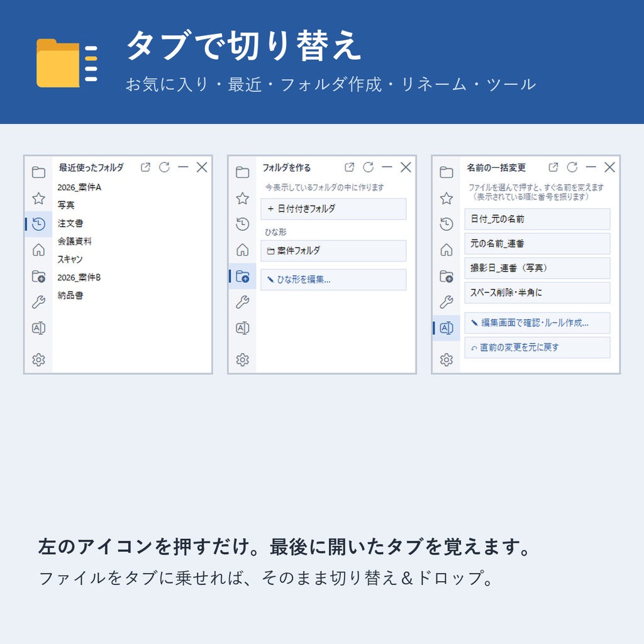644x644 pixels.
Task: Minimize the 最近使ったフォルダ panel
Action: coord(183,167)
